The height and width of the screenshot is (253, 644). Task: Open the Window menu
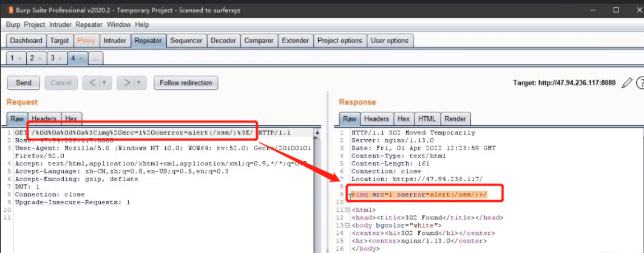pos(119,25)
